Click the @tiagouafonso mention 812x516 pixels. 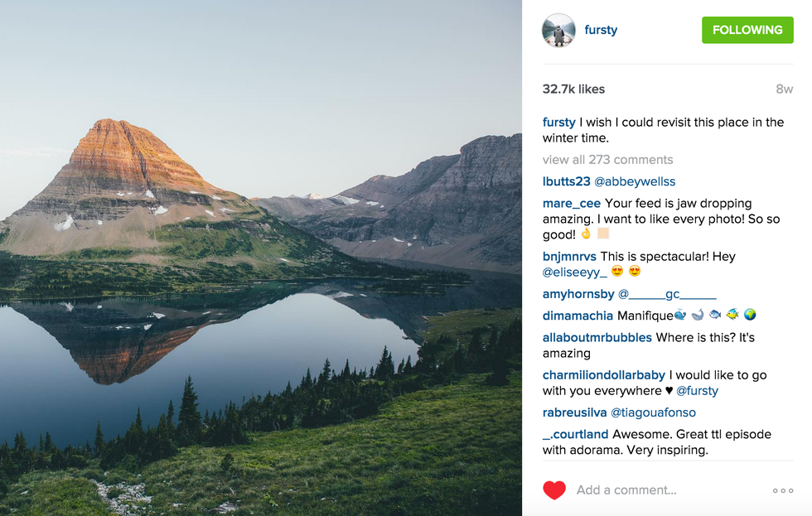coord(653,412)
